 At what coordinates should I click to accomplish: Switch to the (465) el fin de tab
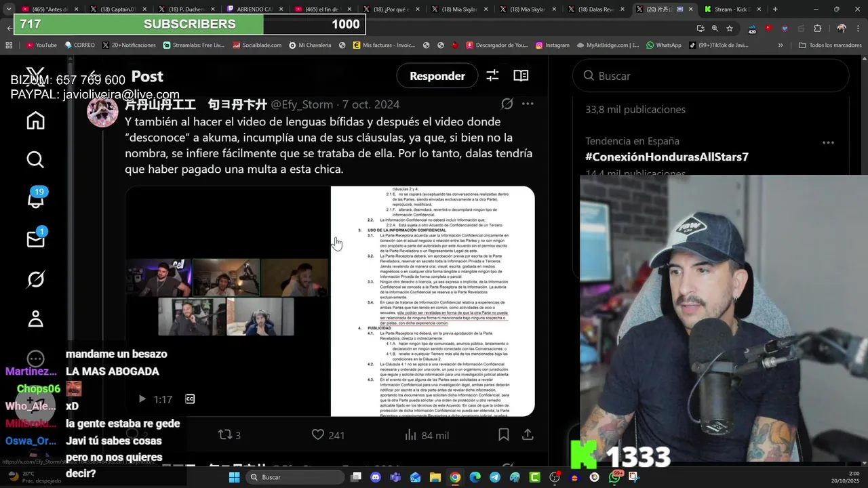[323, 9]
